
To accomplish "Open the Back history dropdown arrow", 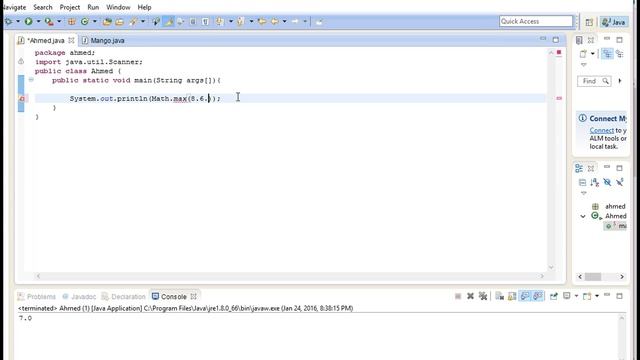I will tap(284, 22).
